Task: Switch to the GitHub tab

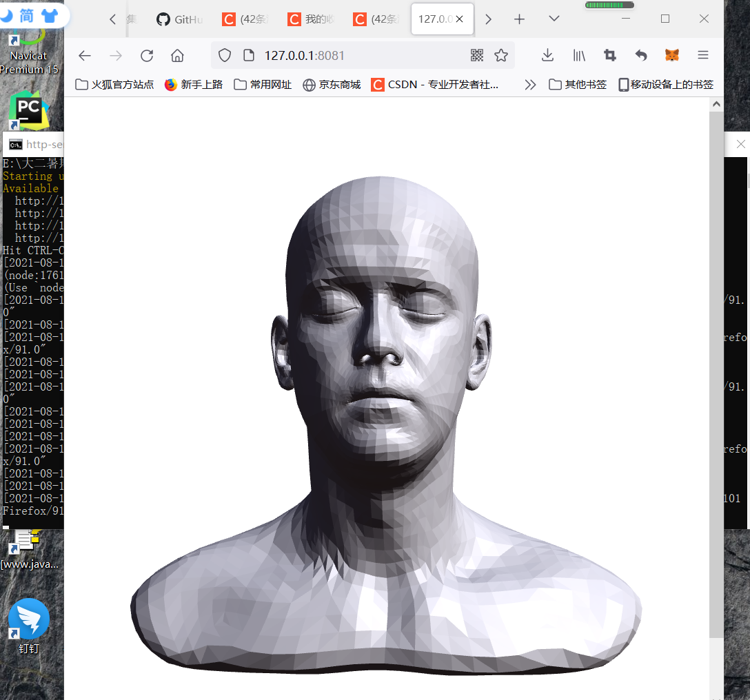Action: 180,19
